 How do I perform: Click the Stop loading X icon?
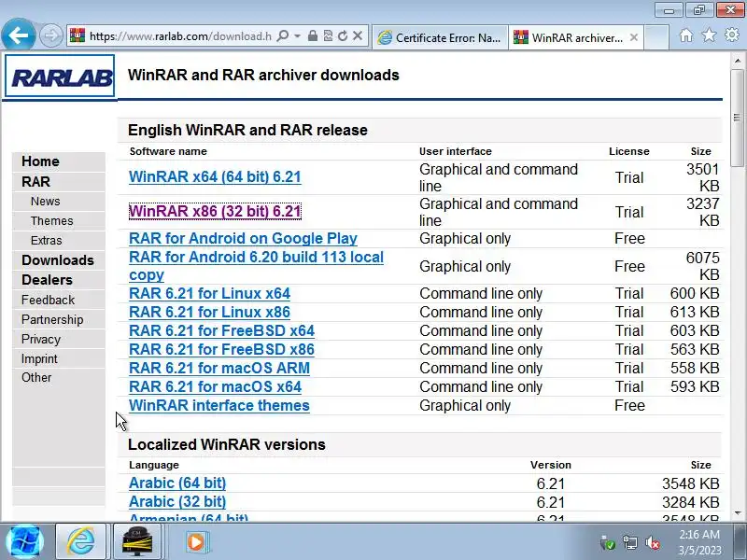pyautogui.click(x=358, y=35)
